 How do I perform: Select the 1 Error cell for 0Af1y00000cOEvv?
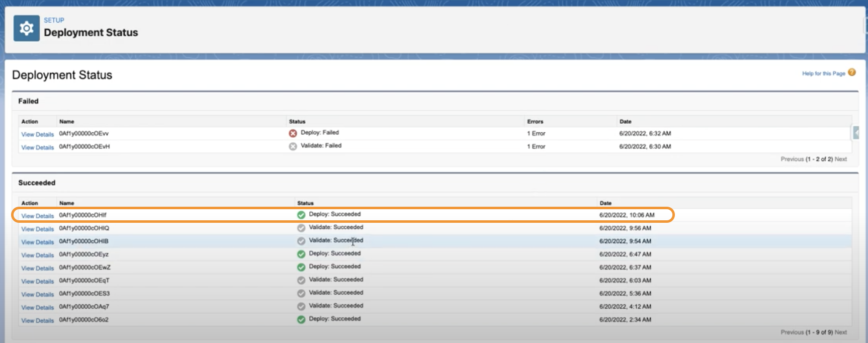(x=536, y=133)
